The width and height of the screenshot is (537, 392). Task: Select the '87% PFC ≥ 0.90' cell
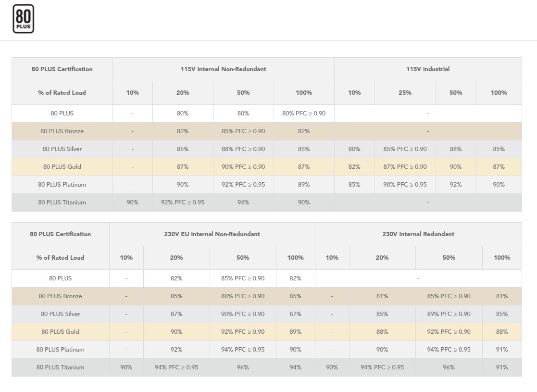(x=405, y=167)
